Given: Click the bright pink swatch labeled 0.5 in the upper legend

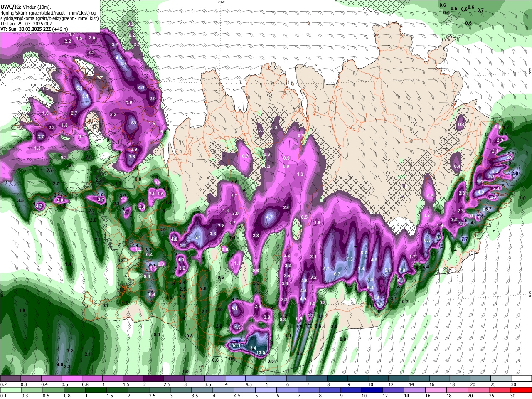Looking at the screenshot, I should pyautogui.click(x=72, y=379).
